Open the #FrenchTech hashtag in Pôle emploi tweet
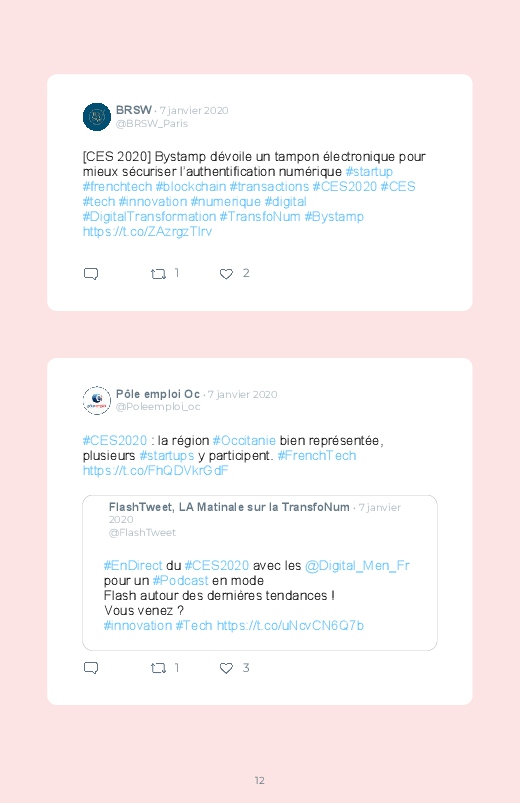520x803 pixels. point(317,456)
